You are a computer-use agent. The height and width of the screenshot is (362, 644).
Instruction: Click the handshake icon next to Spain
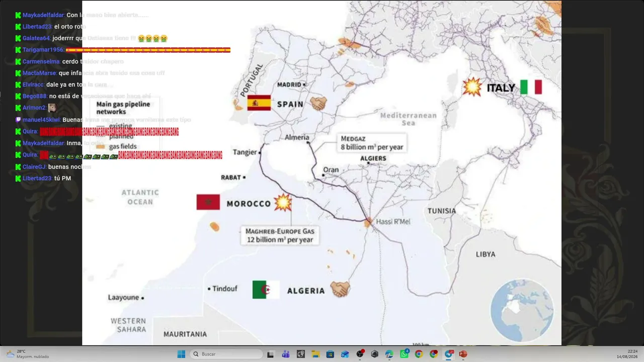[318, 104]
